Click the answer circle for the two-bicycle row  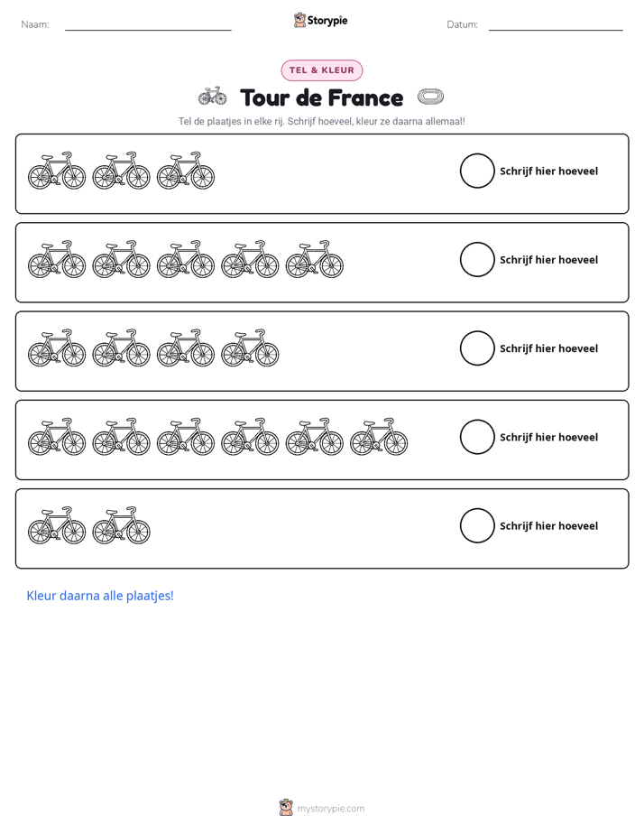(477, 526)
